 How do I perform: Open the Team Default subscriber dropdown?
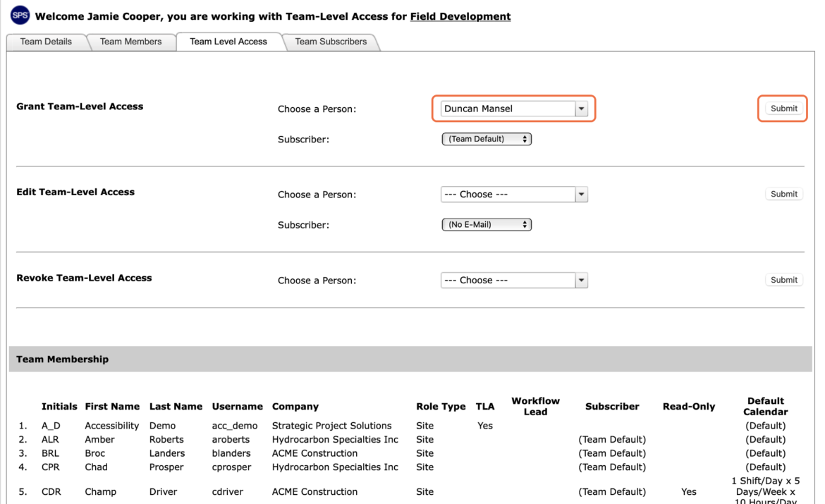(487, 139)
